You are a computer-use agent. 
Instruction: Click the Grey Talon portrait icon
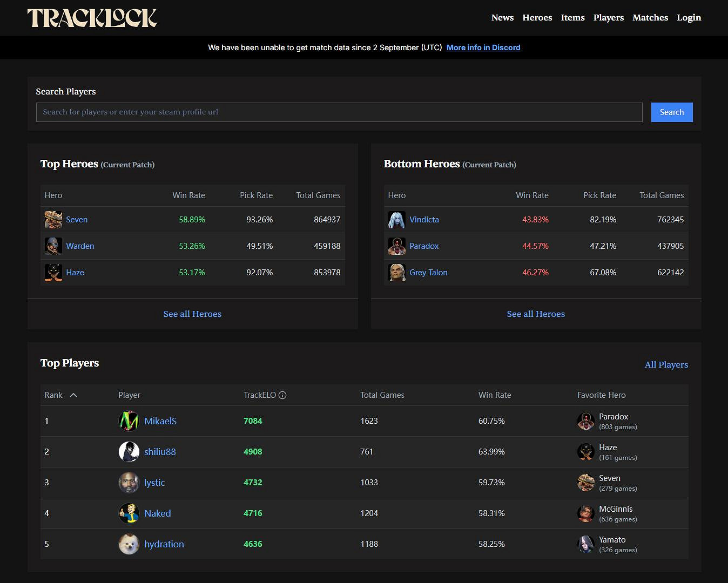click(x=396, y=273)
